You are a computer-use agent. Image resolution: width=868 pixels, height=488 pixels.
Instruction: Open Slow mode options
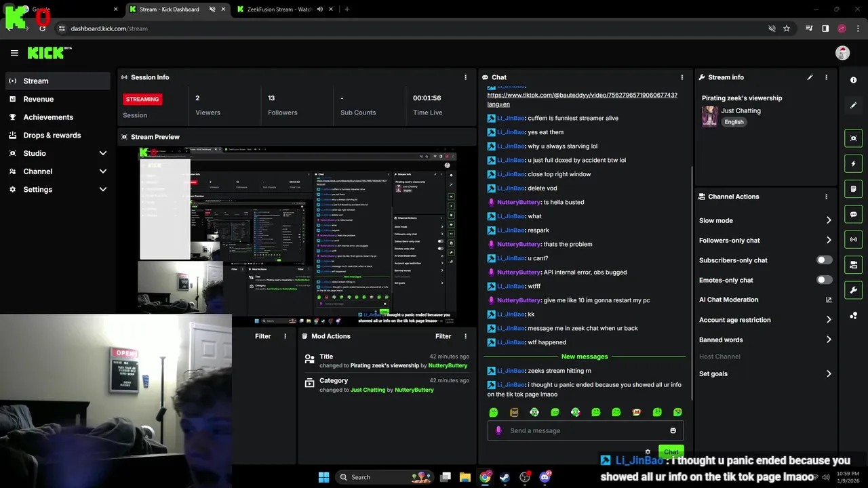tap(766, 220)
